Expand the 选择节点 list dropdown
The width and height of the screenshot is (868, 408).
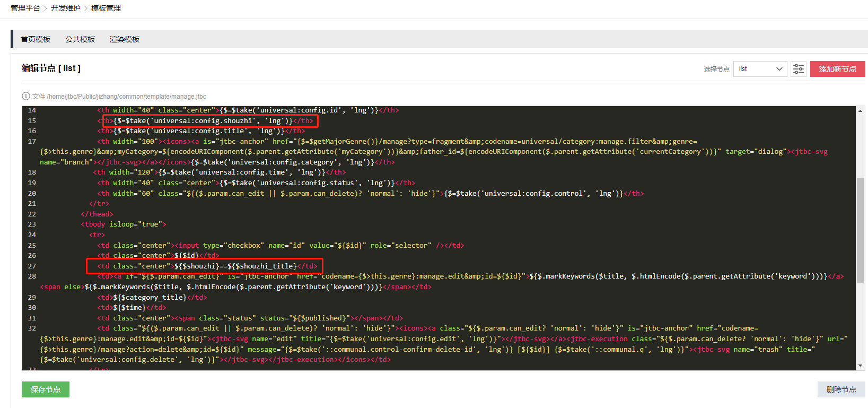[x=760, y=69]
